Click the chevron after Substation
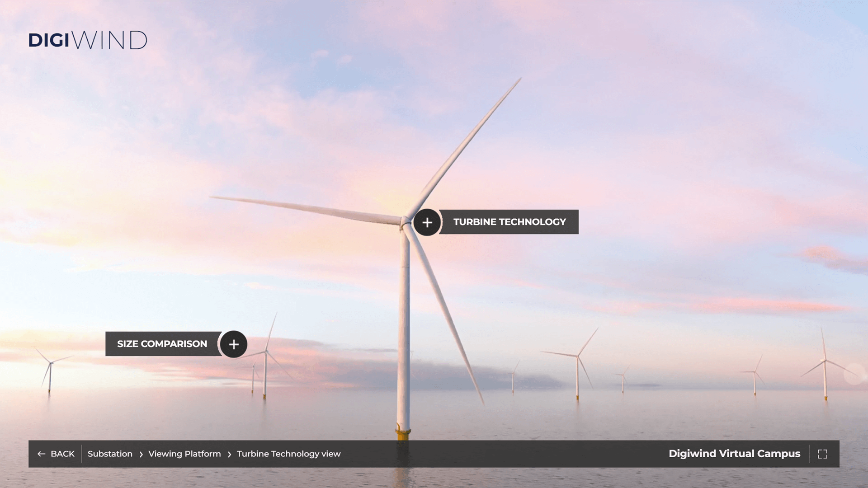This screenshot has width=868, height=488. coord(141,455)
